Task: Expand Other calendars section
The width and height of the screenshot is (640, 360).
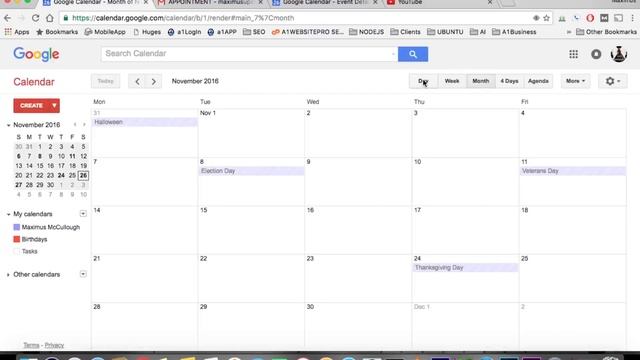Action: click(8, 274)
